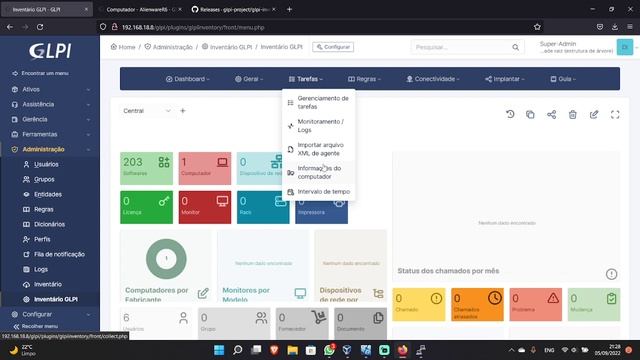Open Firefox application menu
640x360 pixels.
coord(630,27)
